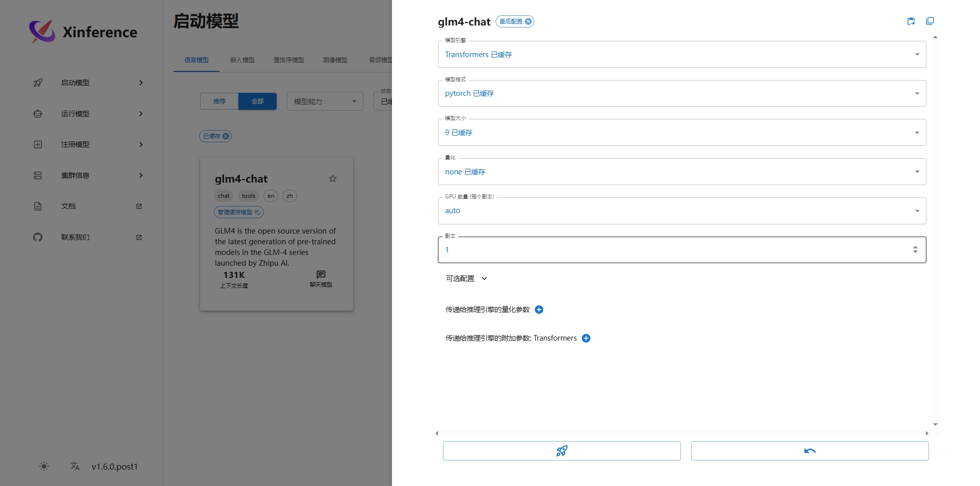This screenshot has height=486, width=980.
Task: Click the 管理缓存模型 chip
Action: 239,212
